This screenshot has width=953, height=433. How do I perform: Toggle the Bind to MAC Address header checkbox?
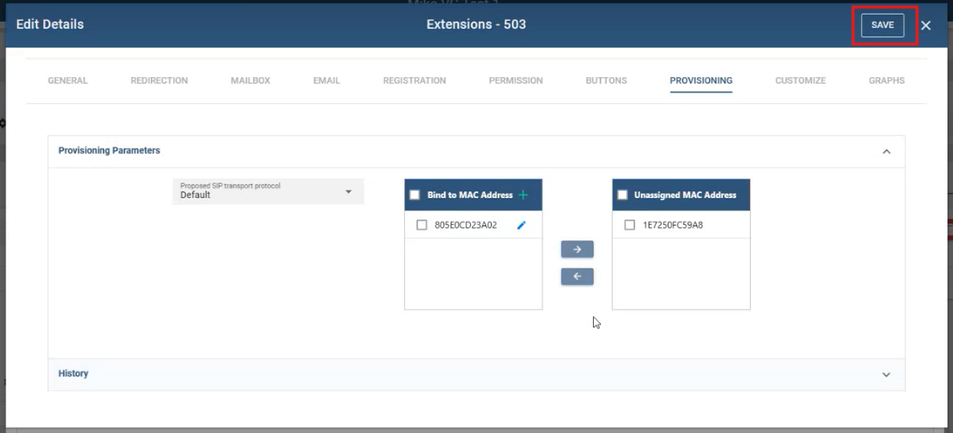(415, 195)
